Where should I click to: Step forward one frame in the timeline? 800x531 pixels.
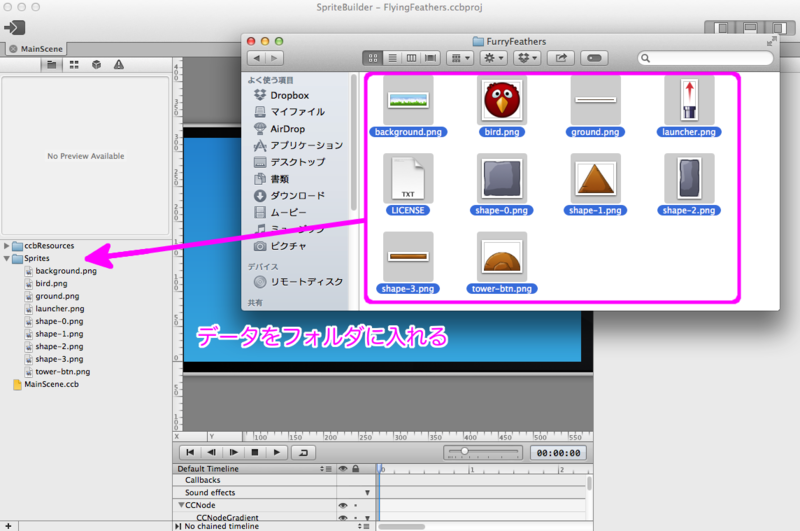(234, 452)
